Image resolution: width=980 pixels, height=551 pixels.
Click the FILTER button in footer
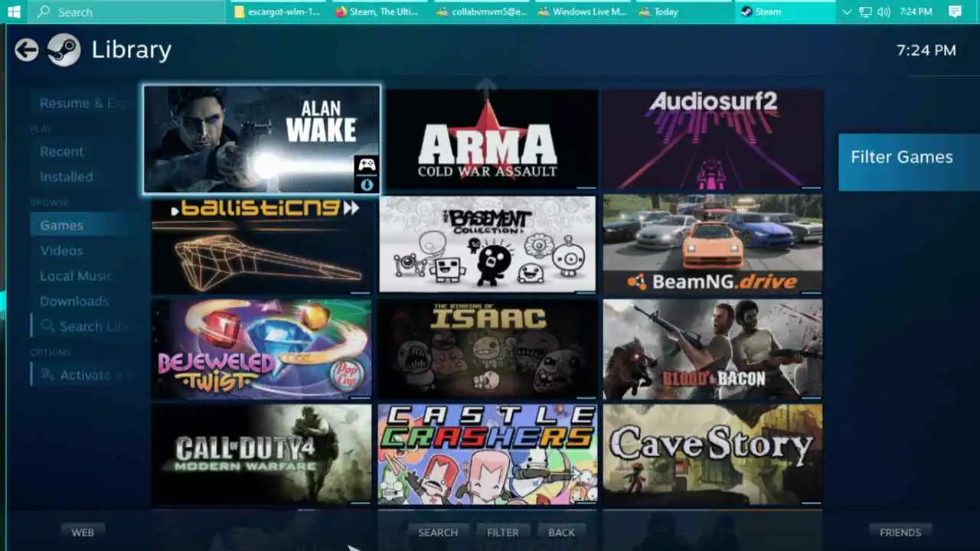coord(502,532)
